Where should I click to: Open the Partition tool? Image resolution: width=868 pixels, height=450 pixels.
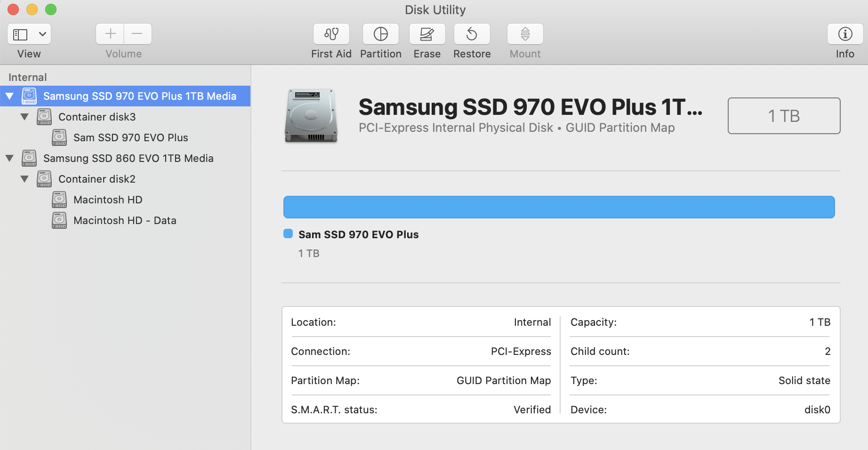point(381,34)
